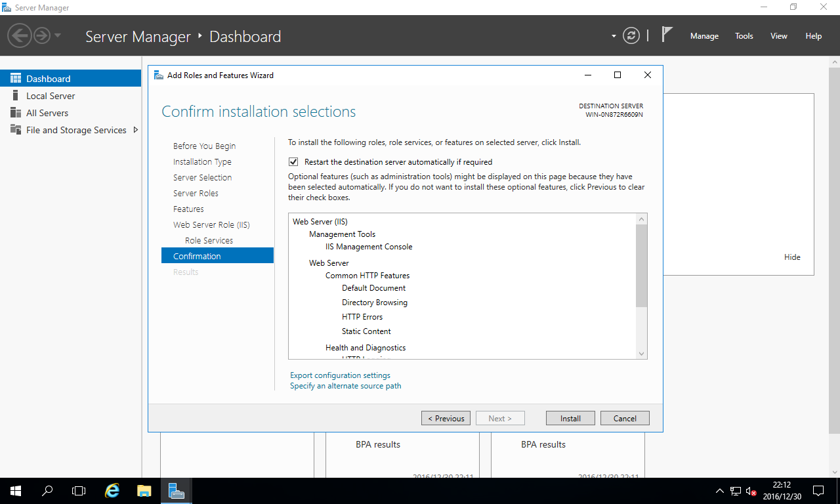Show hidden tray icons chevron
The height and width of the screenshot is (504, 840).
[x=720, y=491]
